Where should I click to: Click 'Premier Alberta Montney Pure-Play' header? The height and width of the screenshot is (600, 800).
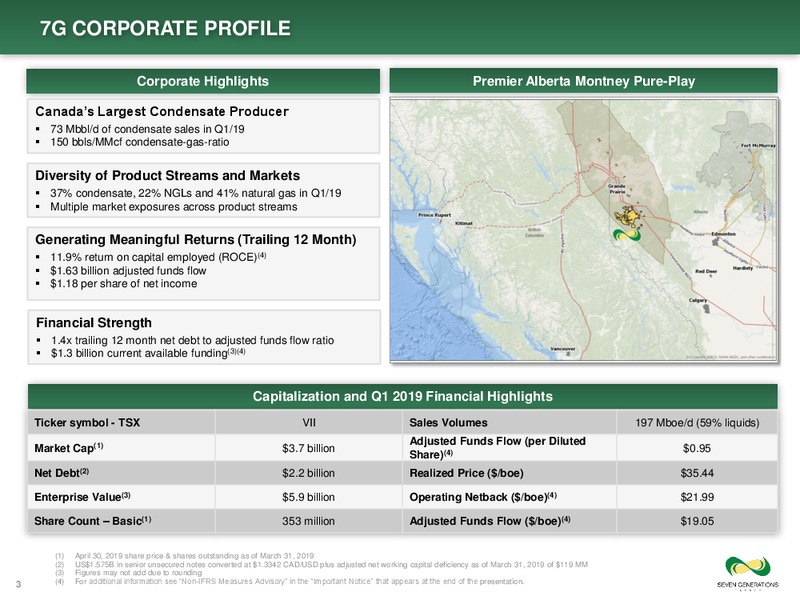[x=584, y=81]
